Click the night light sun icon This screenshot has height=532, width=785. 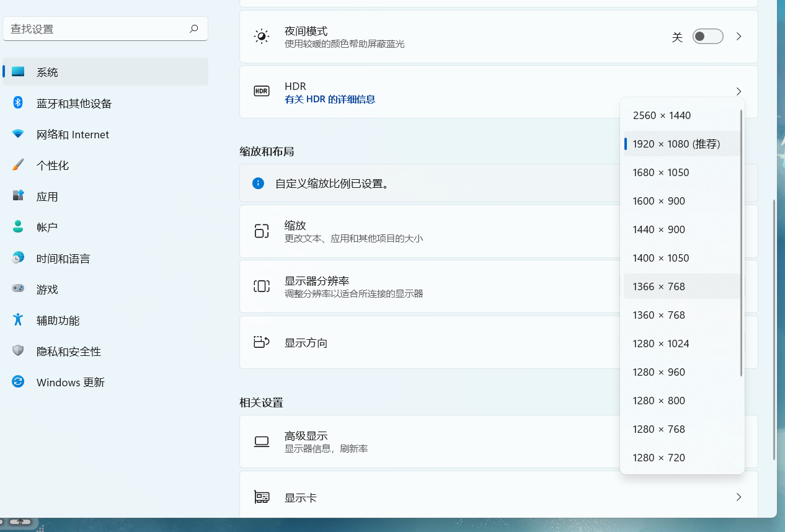pos(262,37)
